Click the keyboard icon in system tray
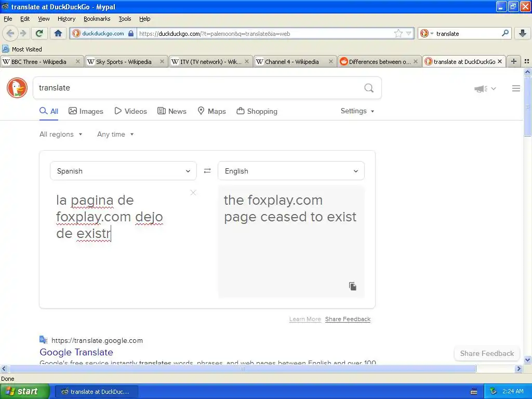The width and height of the screenshot is (532, 399). click(x=474, y=392)
